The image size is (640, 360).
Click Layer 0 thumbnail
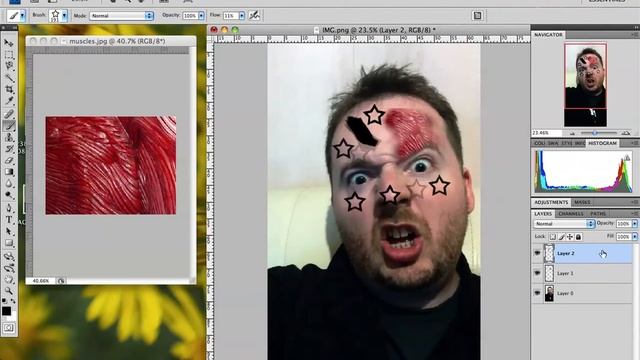pyautogui.click(x=549, y=293)
